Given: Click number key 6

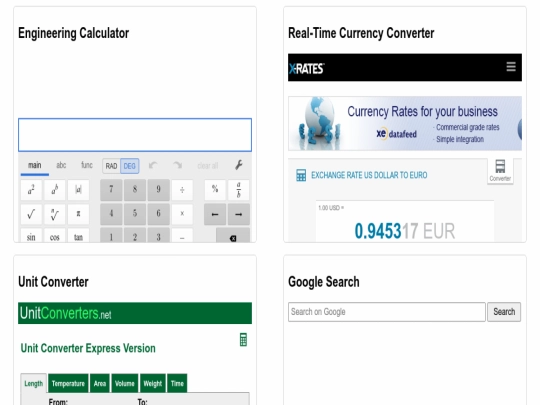Looking at the screenshot, I should (x=158, y=214).
